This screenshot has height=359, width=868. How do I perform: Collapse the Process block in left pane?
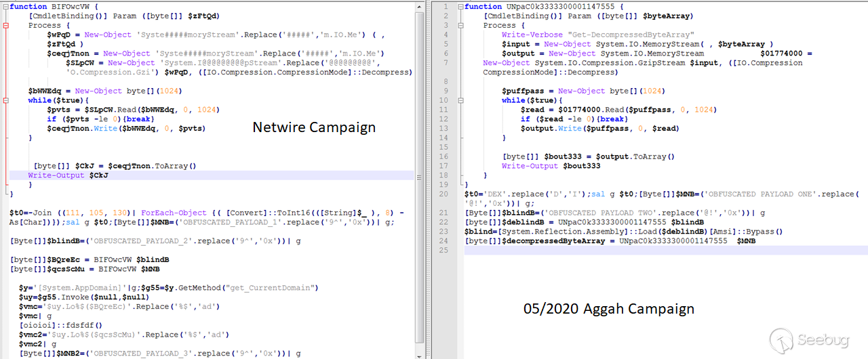[x=5, y=25]
